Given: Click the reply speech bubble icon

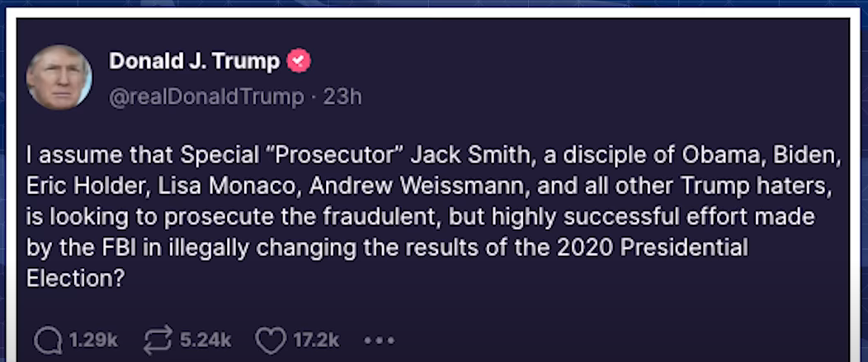Looking at the screenshot, I should pos(50,339).
